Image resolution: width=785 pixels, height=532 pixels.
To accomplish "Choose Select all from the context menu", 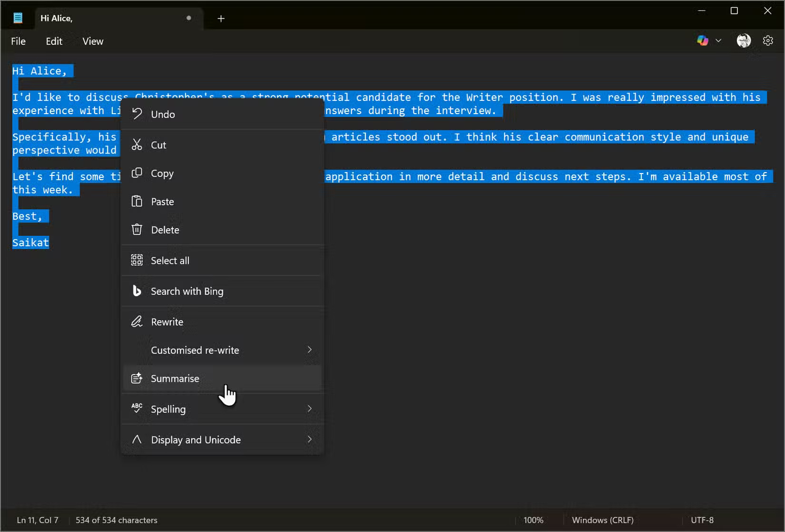I will tap(169, 260).
